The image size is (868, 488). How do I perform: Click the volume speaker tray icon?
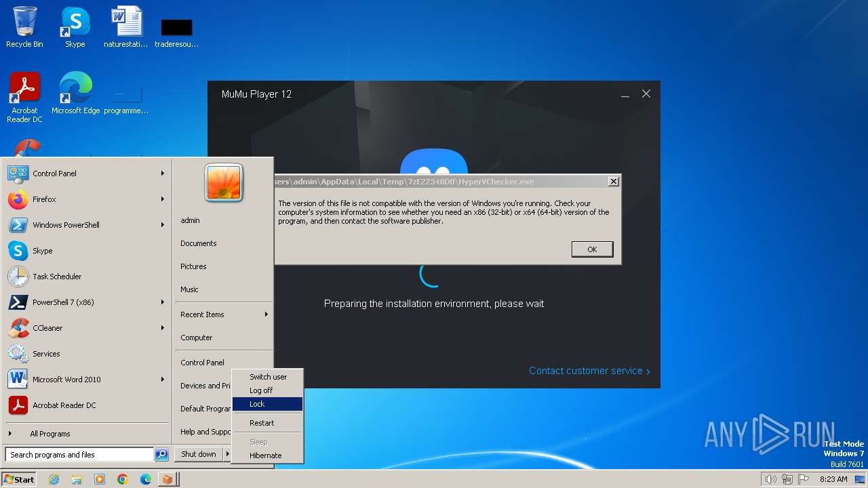click(770, 479)
